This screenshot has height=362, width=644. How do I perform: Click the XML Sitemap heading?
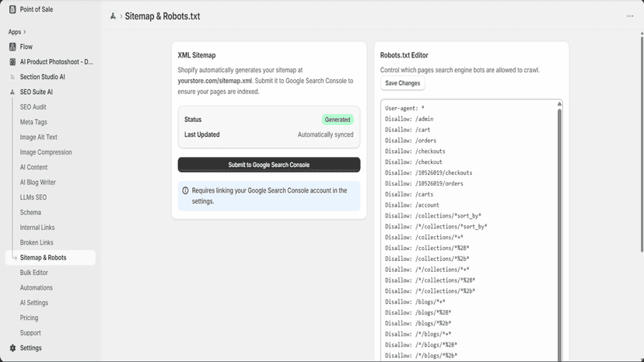click(197, 55)
